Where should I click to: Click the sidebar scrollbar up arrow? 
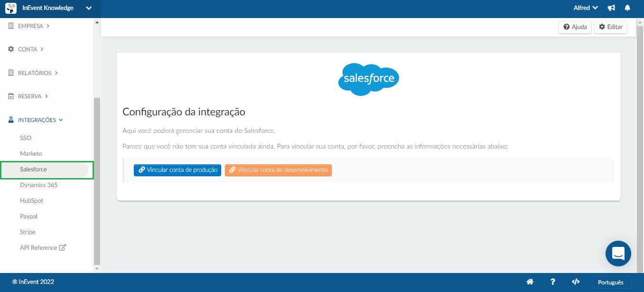pyautogui.click(x=97, y=22)
